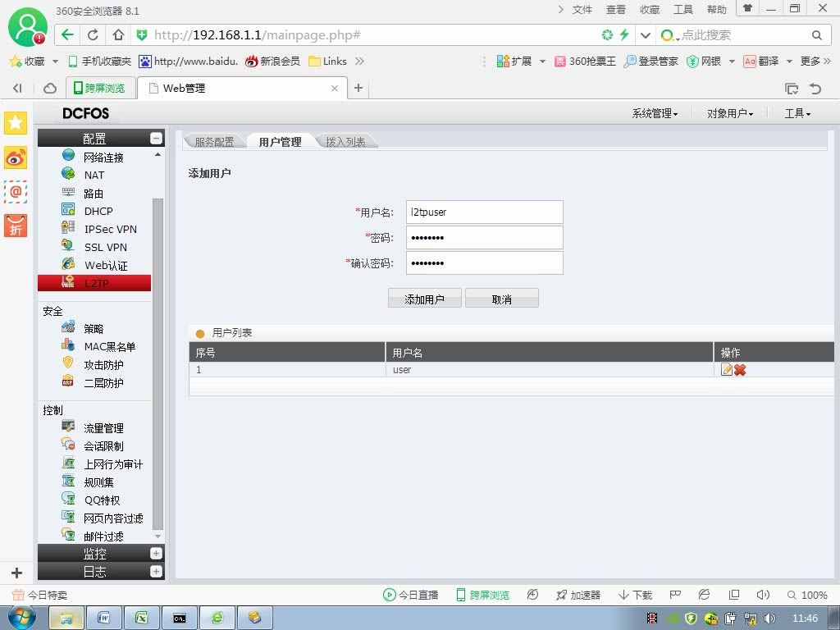Expand 扩展 bookmarks dropdown
840x630 pixels.
pos(542,62)
